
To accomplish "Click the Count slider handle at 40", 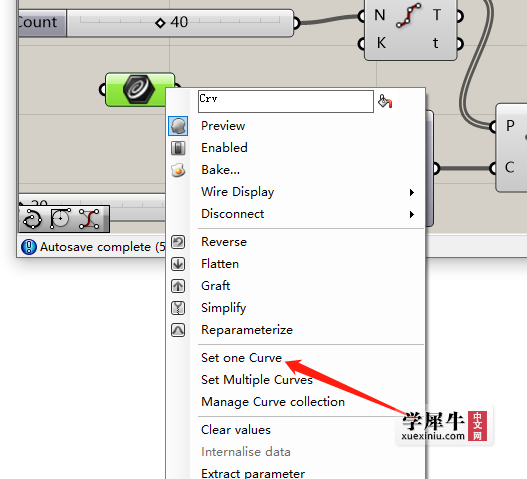I will (160, 23).
